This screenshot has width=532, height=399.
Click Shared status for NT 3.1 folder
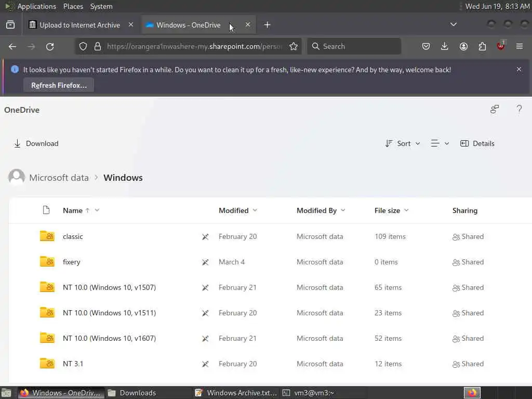coord(468,364)
